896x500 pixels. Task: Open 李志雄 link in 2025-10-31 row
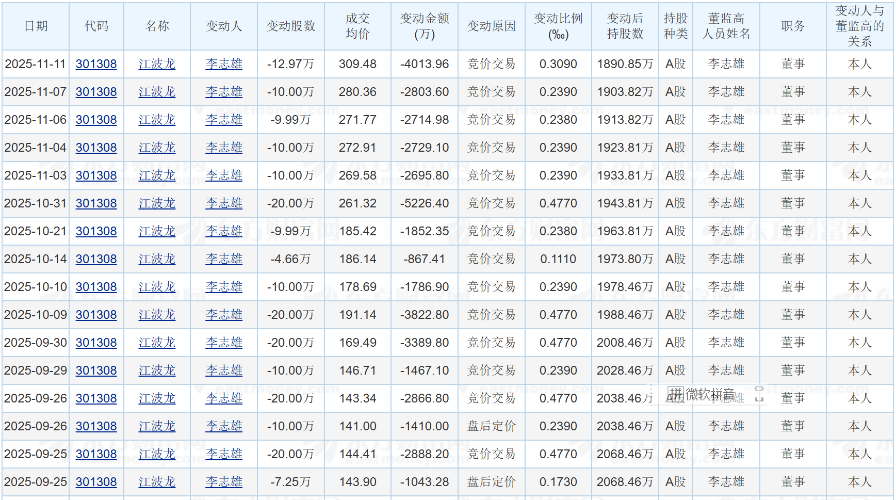coord(224,203)
